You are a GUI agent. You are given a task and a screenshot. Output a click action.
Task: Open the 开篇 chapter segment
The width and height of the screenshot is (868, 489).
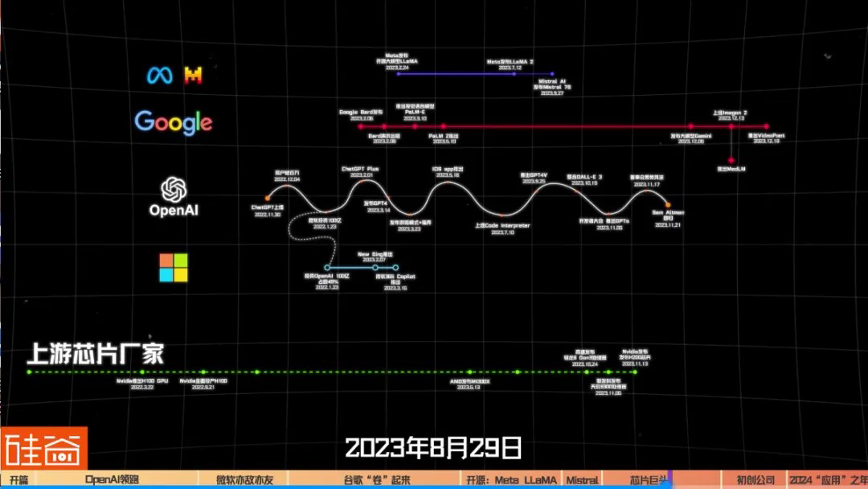[x=18, y=480]
